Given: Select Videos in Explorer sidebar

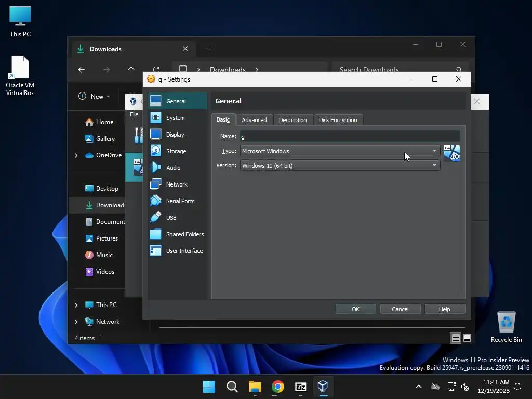Looking at the screenshot, I should pos(100,272).
